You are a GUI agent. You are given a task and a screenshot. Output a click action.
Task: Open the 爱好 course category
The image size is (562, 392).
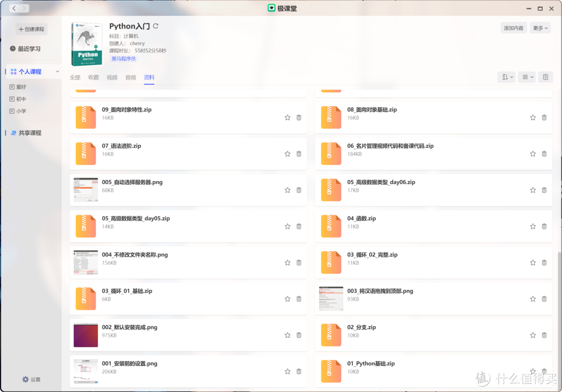[x=18, y=87]
